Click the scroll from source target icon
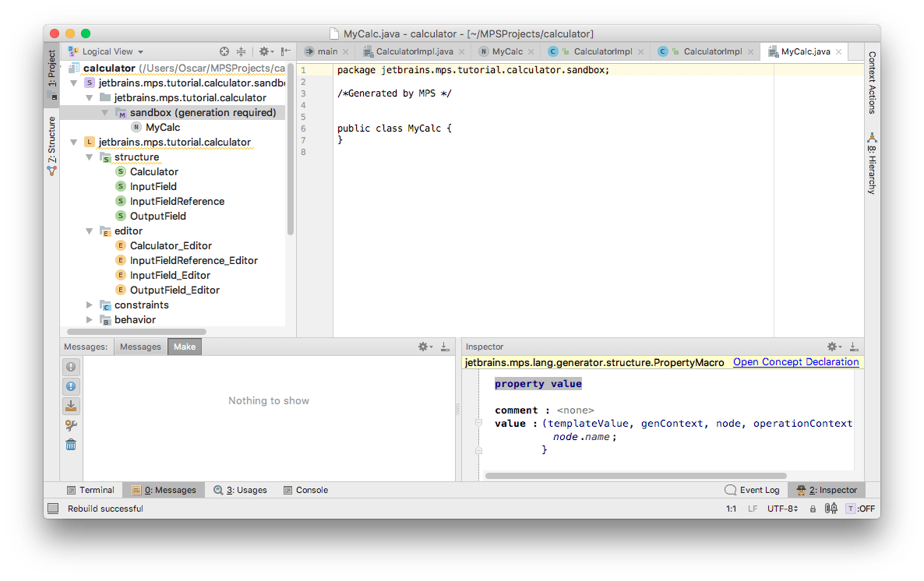The height and width of the screenshot is (581, 924). coord(224,51)
